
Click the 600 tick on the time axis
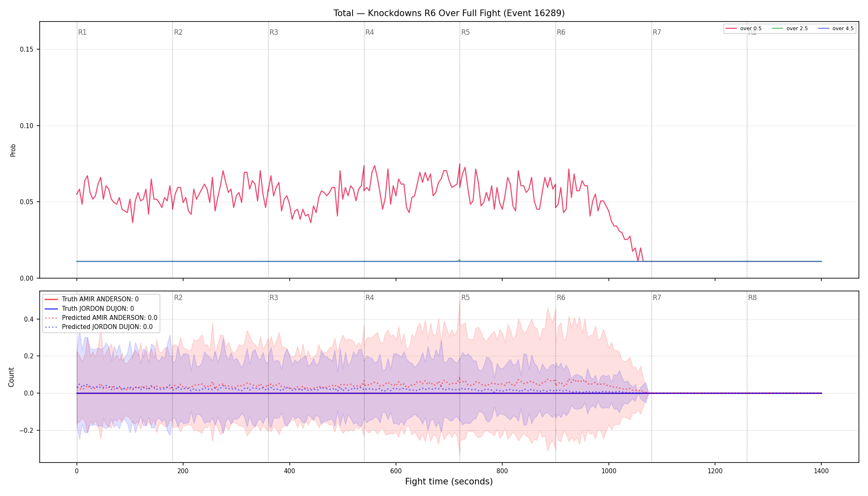396,471
